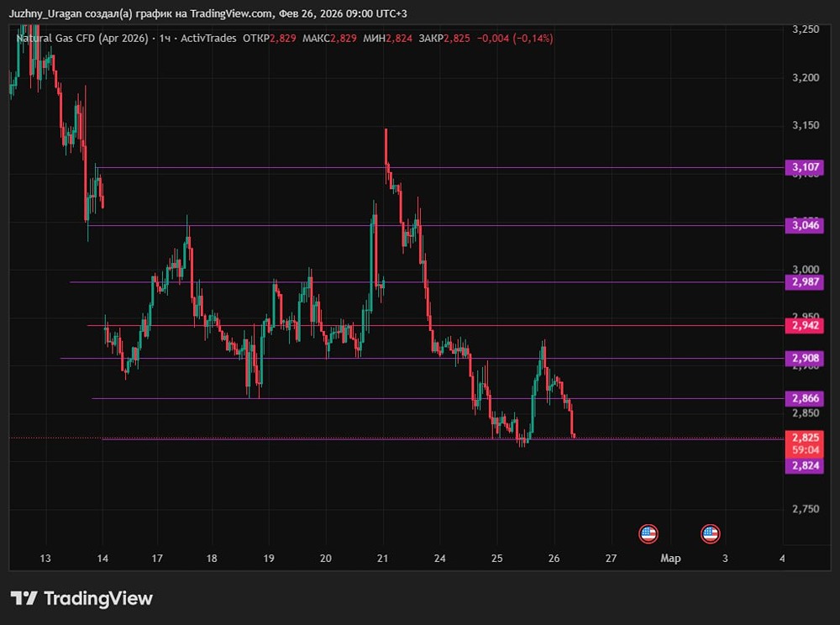840x625 pixels.
Task: Click date 17 on the time axis
Action: [x=157, y=558]
